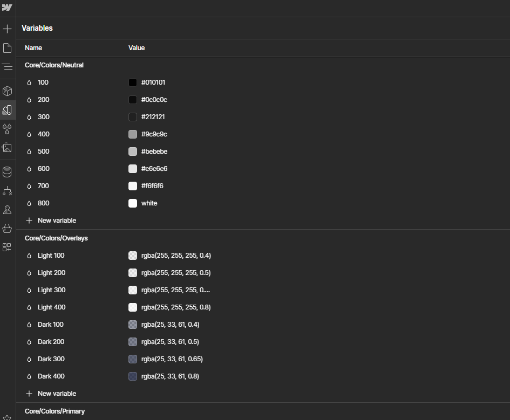The width and height of the screenshot is (510, 420).
Task: Switch to the Variables panel header
Action: point(36,28)
